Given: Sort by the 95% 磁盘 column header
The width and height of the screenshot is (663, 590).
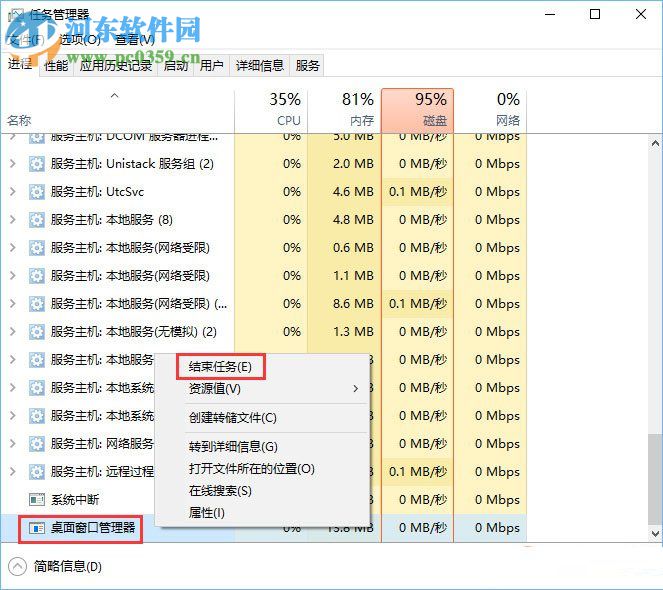Looking at the screenshot, I should [x=417, y=111].
